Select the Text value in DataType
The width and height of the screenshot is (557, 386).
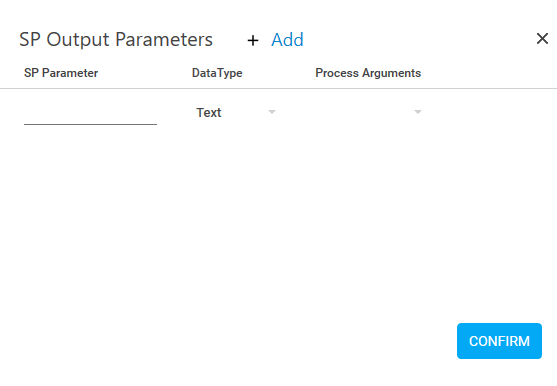point(209,113)
